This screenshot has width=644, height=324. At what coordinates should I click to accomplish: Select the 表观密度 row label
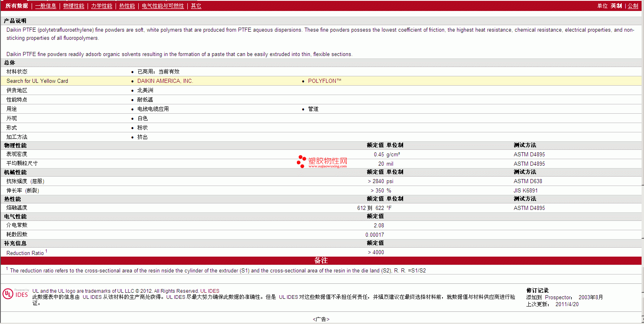17,154
